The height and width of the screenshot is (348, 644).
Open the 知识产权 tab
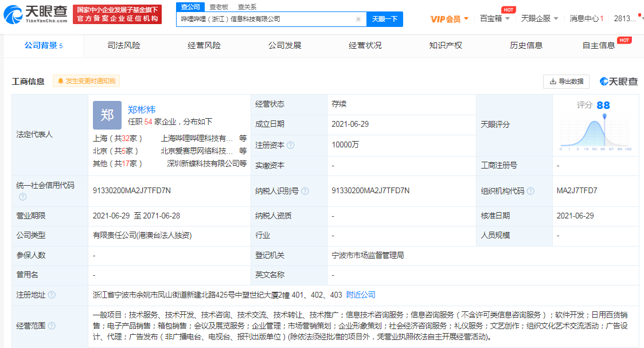(x=446, y=45)
